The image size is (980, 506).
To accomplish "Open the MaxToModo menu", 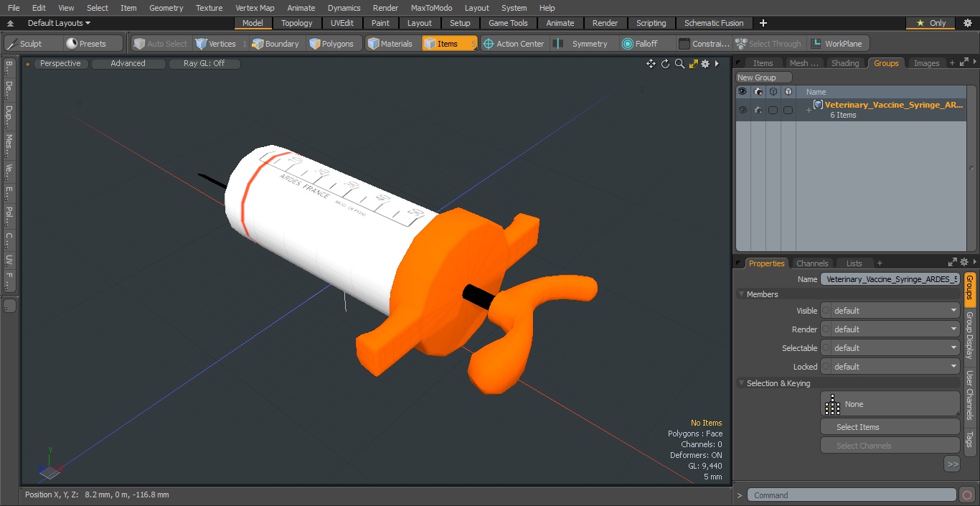I will pos(431,8).
